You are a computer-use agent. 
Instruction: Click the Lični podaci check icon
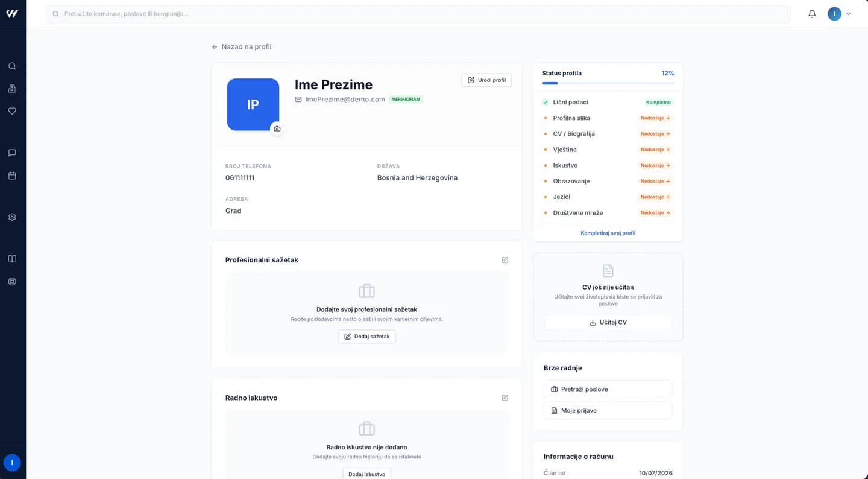[x=546, y=103]
